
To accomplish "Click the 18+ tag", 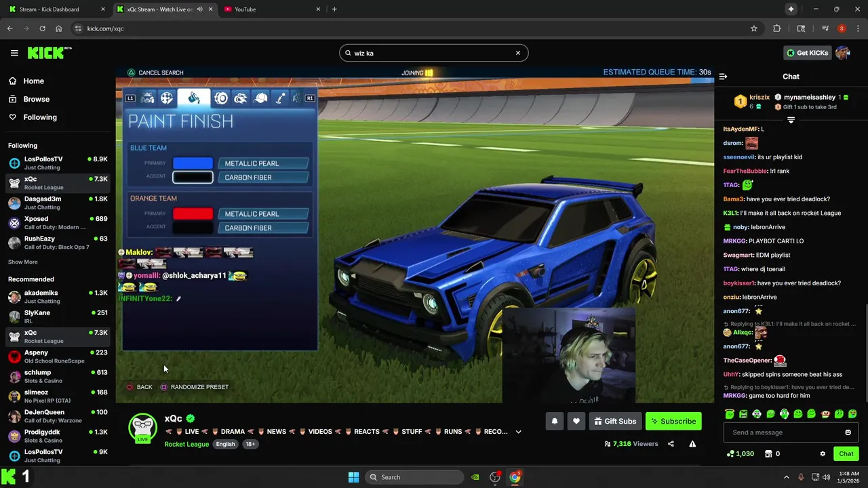I will pyautogui.click(x=250, y=444).
